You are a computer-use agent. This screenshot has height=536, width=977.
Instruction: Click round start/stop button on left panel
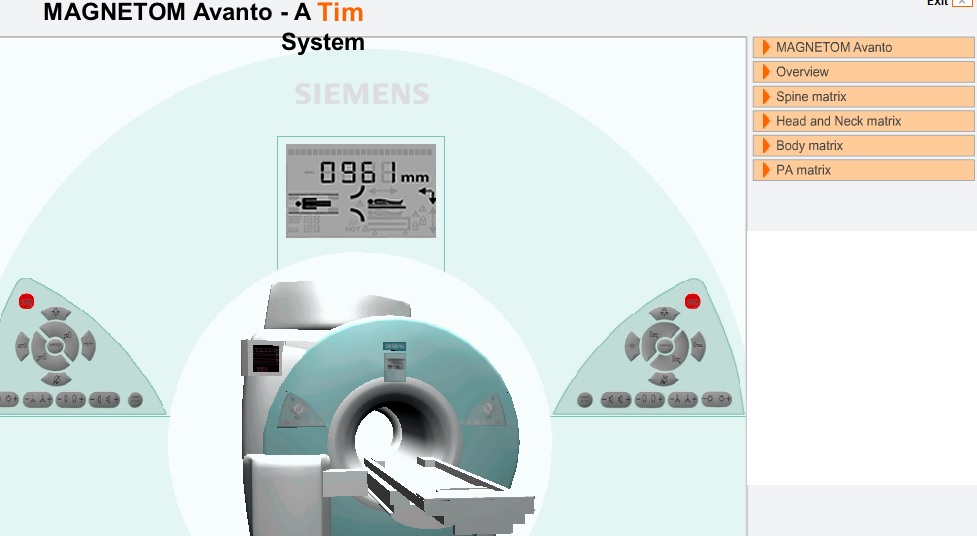(x=135, y=400)
